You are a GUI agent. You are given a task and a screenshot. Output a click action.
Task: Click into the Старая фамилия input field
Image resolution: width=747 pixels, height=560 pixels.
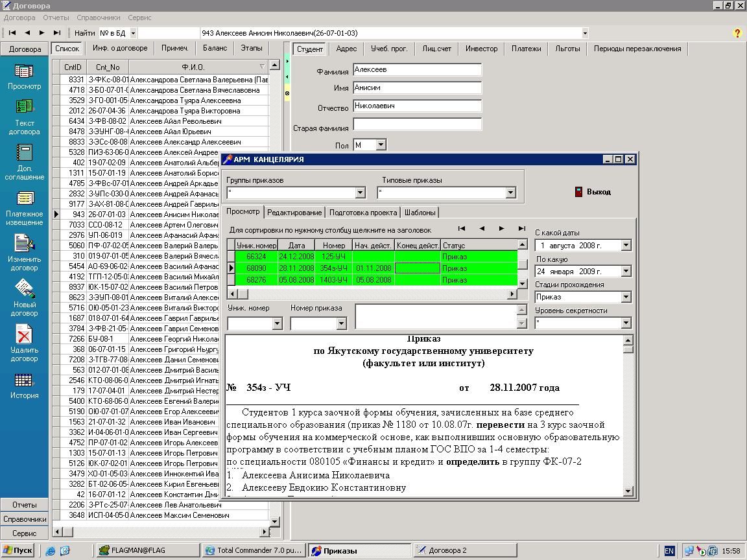pyautogui.click(x=418, y=124)
